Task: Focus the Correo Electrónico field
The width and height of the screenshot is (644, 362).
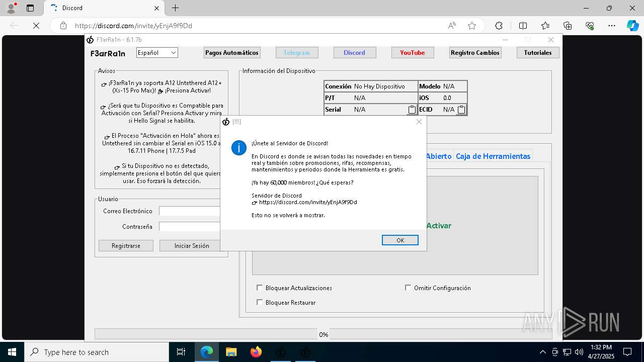Action: click(190, 211)
